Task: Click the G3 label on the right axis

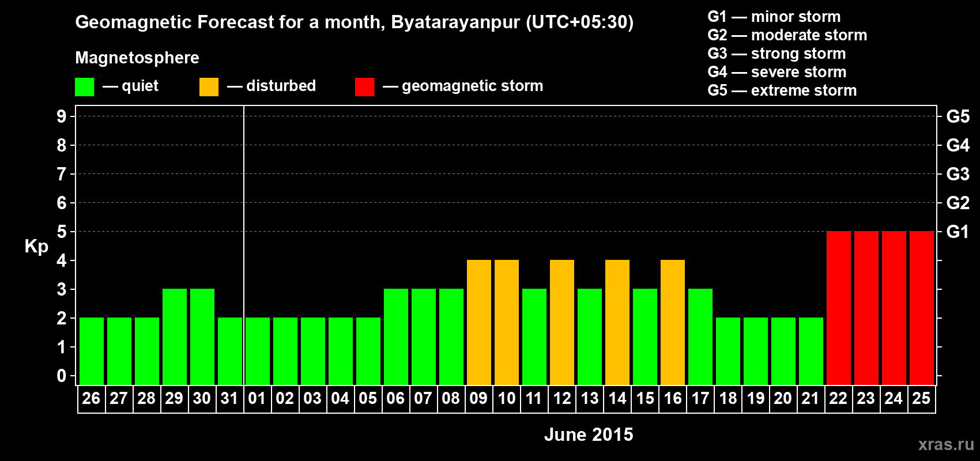Action: [958, 174]
